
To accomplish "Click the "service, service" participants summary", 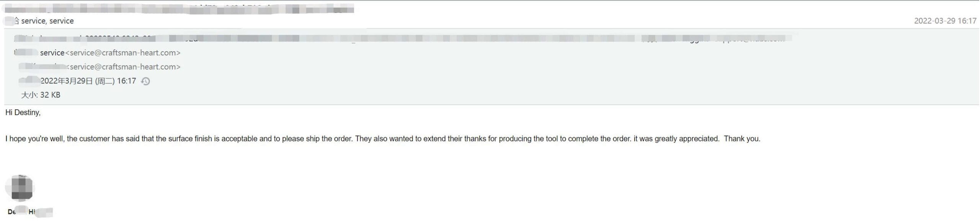I will (x=47, y=21).
